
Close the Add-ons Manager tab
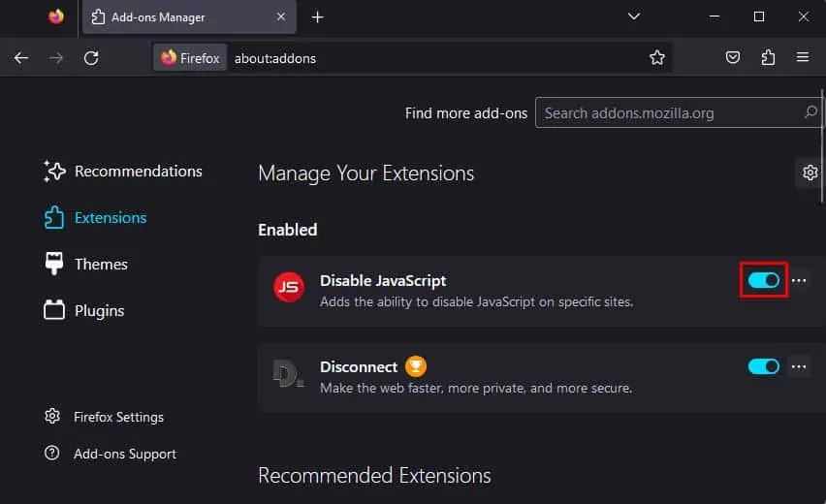(x=281, y=16)
